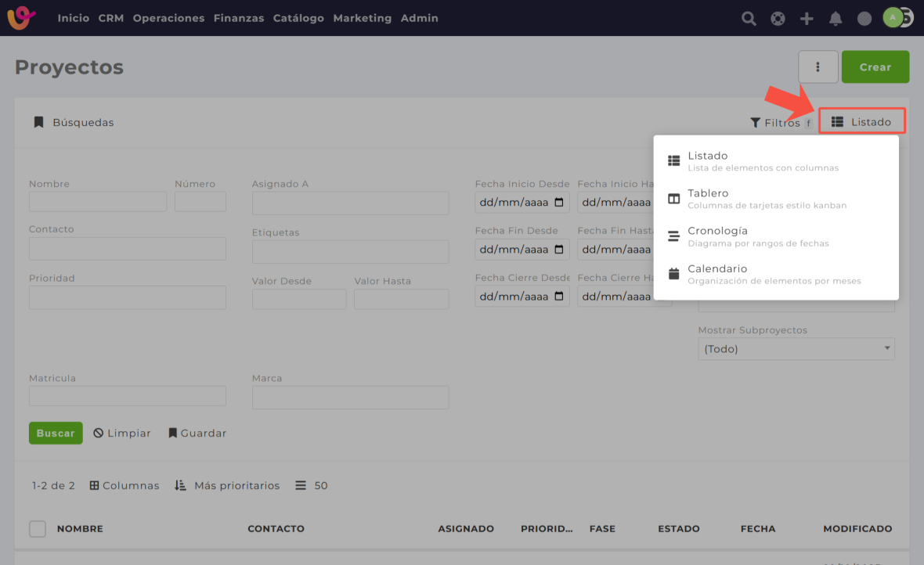
Task: Click the app logo in top-left corner
Action: (x=21, y=17)
